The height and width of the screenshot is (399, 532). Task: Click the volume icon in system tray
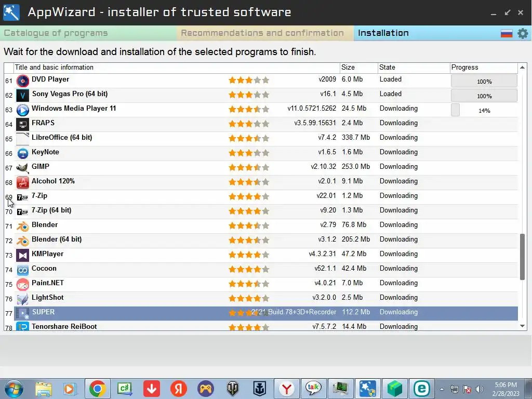[480, 389]
